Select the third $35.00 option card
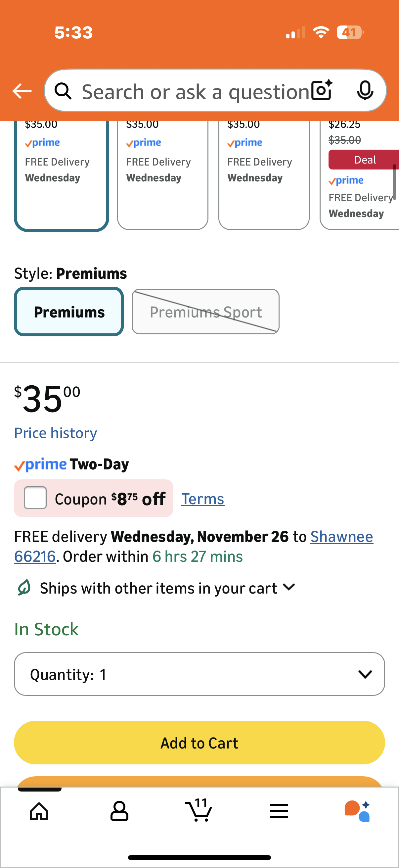 [x=264, y=175]
